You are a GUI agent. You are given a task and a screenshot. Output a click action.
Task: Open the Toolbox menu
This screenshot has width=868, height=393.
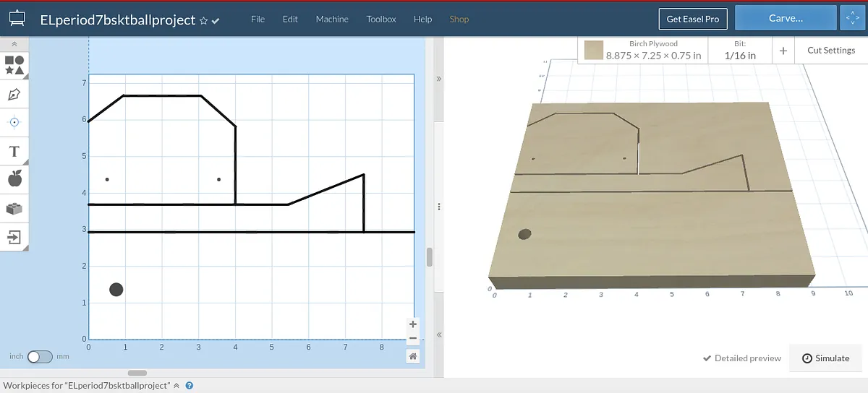[x=381, y=19]
